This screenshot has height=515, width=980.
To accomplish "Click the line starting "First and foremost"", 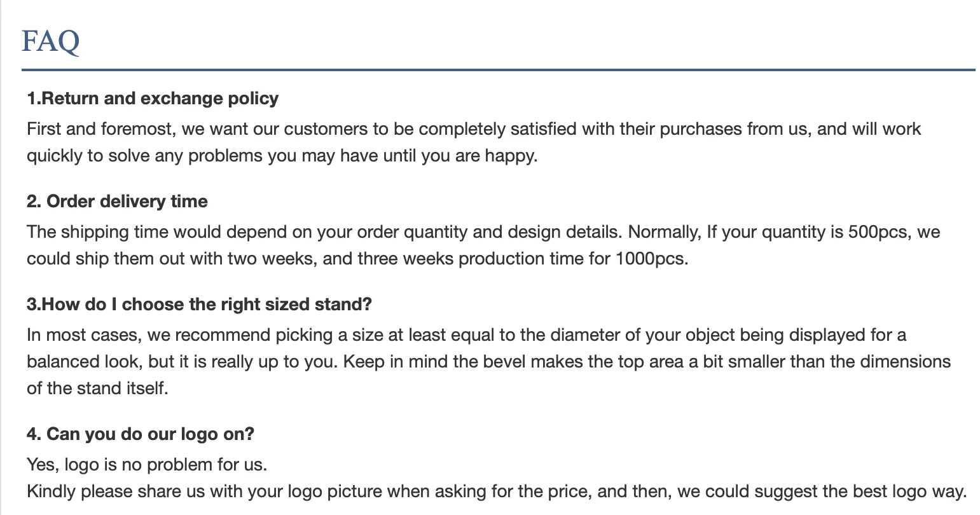I will coord(473,129).
